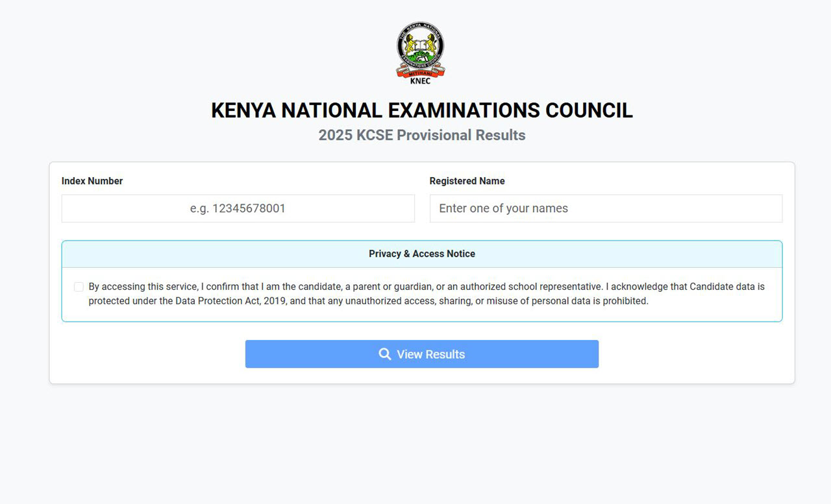Select the 2025 KCSE Provisional Results subtitle
This screenshot has width=831, height=504.
(x=422, y=135)
